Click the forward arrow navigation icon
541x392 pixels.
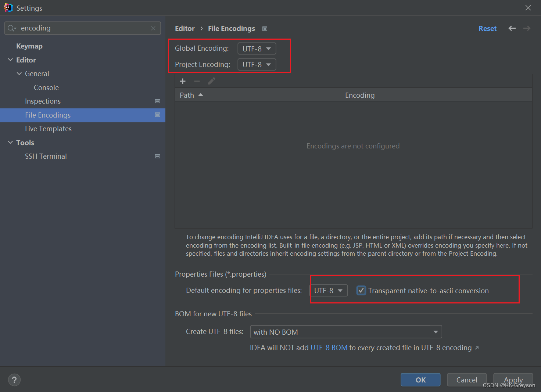[527, 28]
